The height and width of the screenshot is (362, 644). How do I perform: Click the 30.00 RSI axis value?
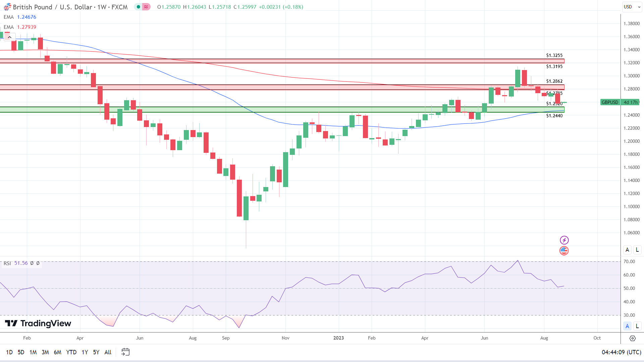tap(629, 315)
